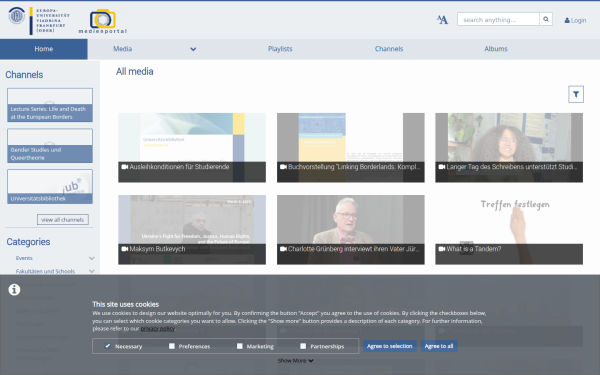Open the Universitätsbibliothek channel
The width and height of the screenshot is (600, 375).
(x=50, y=187)
